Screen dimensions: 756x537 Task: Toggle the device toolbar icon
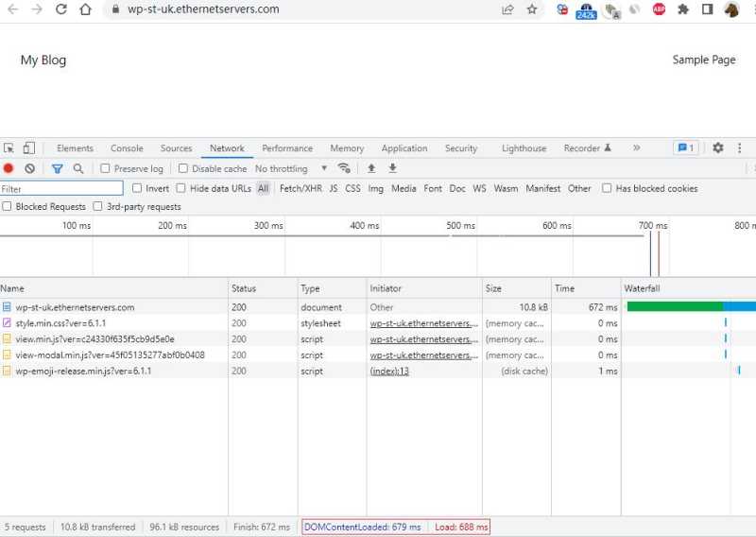pos(29,148)
